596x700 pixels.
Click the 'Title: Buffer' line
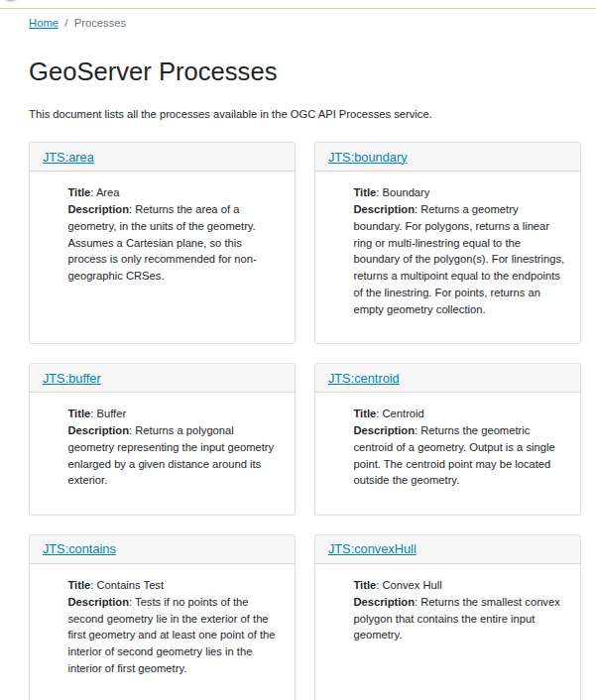pyautogui.click(x=97, y=413)
